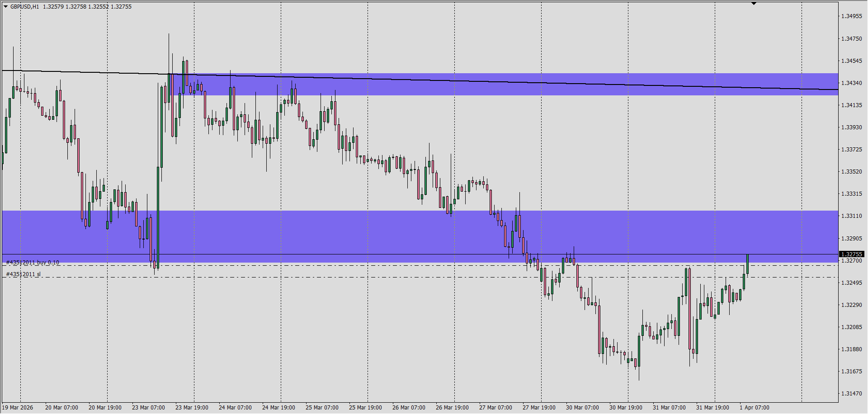Click the 26 Mar 19:00 time label

pos(452,408)
